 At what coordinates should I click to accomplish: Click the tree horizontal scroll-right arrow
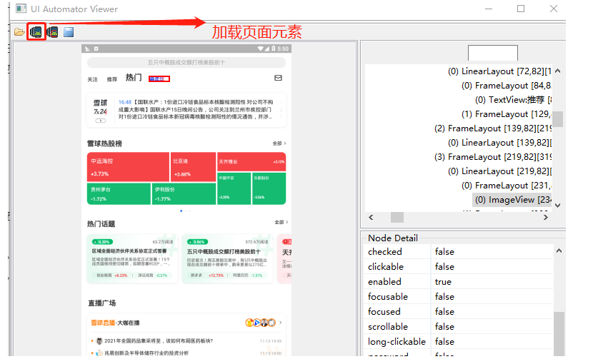[545, 218]
